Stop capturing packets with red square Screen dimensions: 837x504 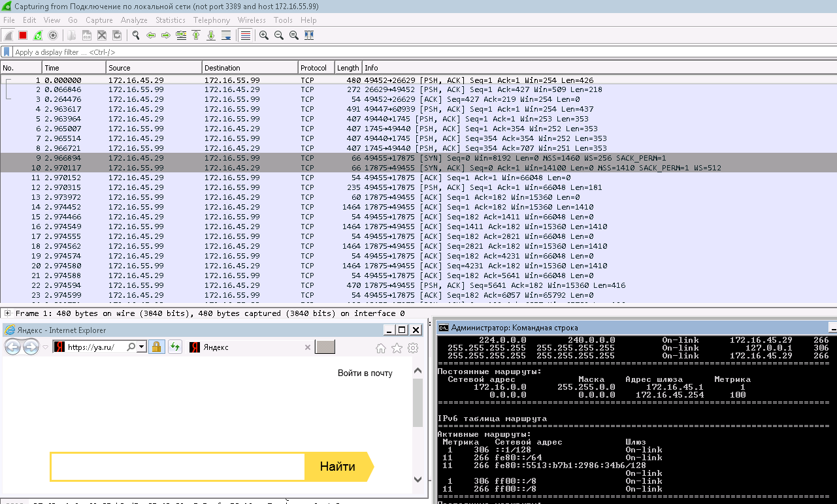click(23, 35)
